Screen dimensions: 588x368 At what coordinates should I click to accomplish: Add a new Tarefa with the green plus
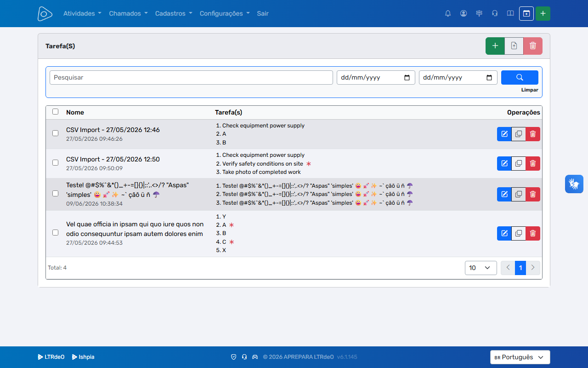pos(495,46)
